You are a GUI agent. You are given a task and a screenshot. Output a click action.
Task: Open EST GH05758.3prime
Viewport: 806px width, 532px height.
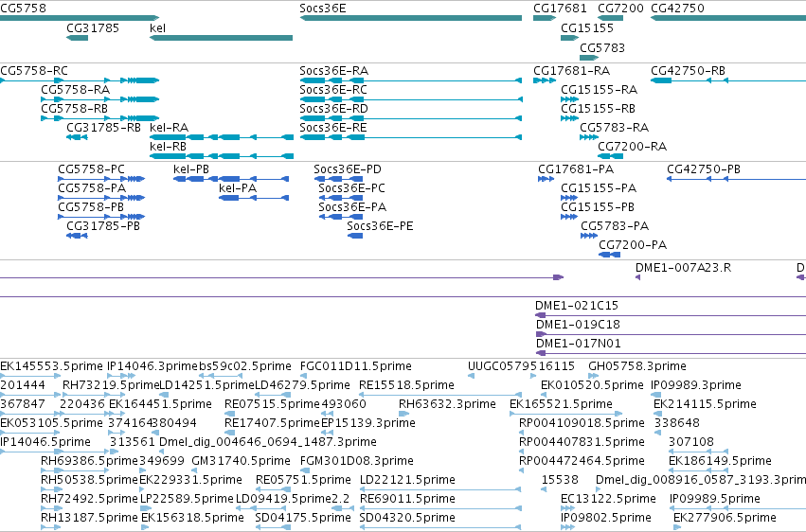(x=594, y=376)
